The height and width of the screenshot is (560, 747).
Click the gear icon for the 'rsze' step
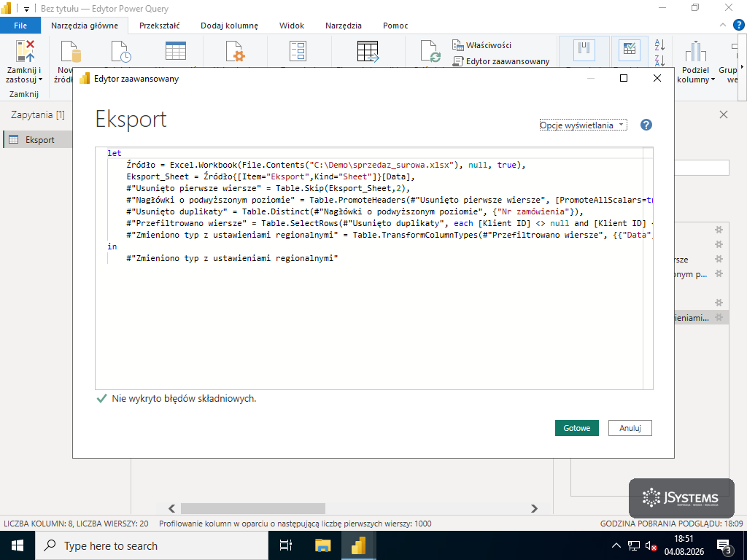point(719,259)
